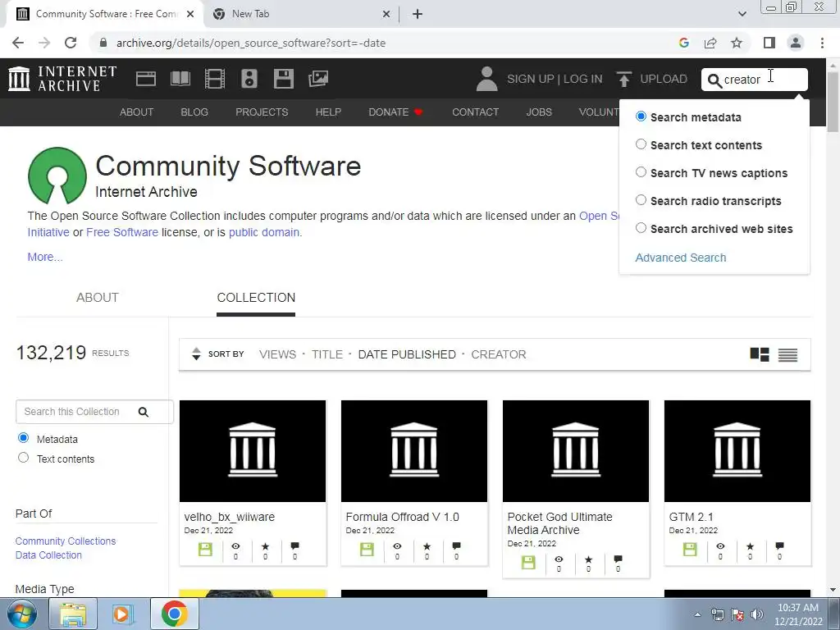840x630 pixels.
Task: Click the user avatar icon
Action: [486, 79]
